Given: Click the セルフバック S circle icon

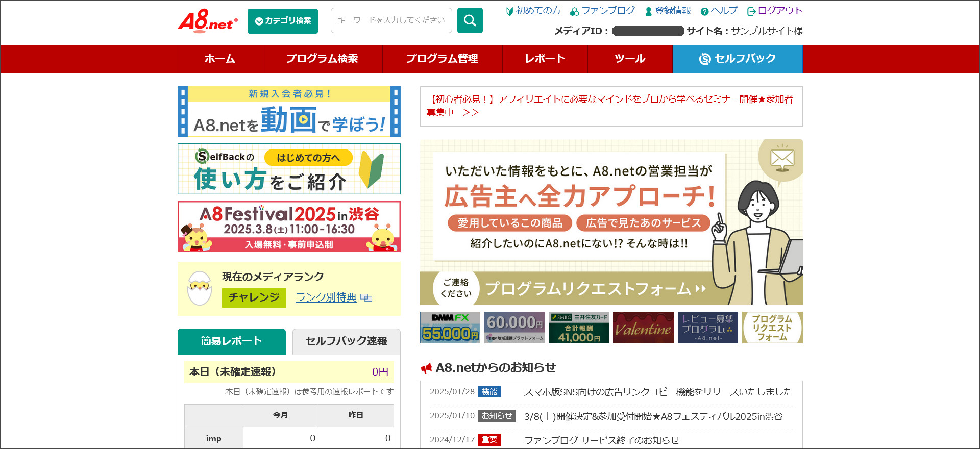Looking at the screenshot, I should tap(705, 59).
